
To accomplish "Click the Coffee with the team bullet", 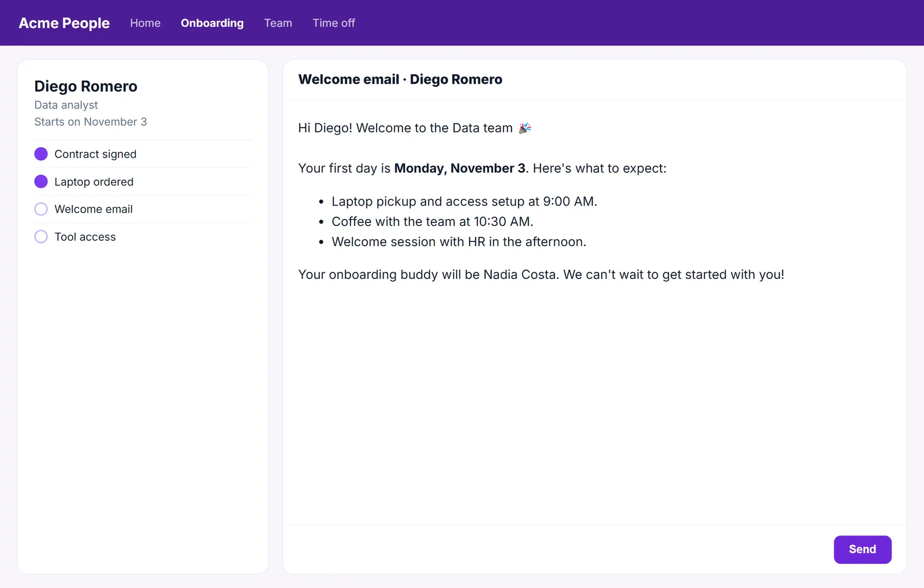I will tap(433, 222).
